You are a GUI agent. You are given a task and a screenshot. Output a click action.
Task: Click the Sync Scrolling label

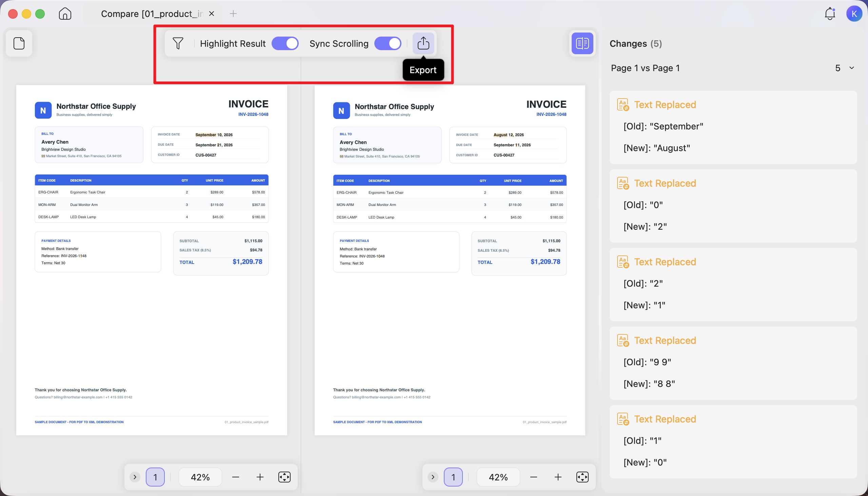(x=339, y=44)
